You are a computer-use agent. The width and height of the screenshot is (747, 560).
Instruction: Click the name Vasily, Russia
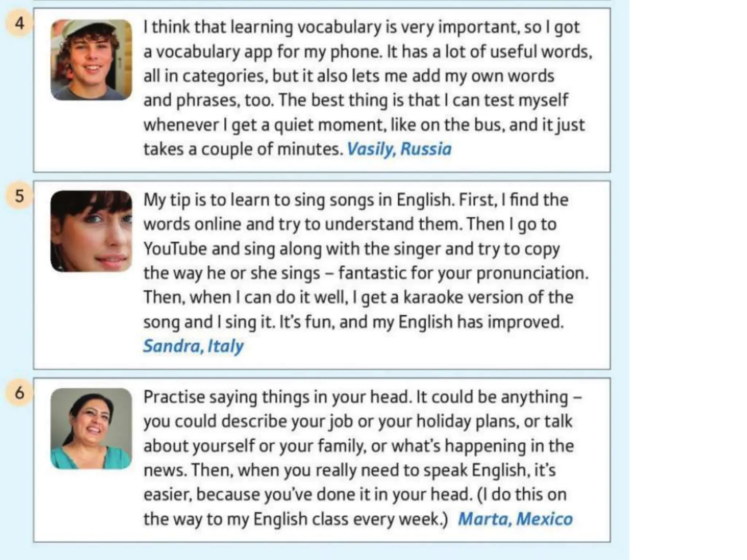399,149
